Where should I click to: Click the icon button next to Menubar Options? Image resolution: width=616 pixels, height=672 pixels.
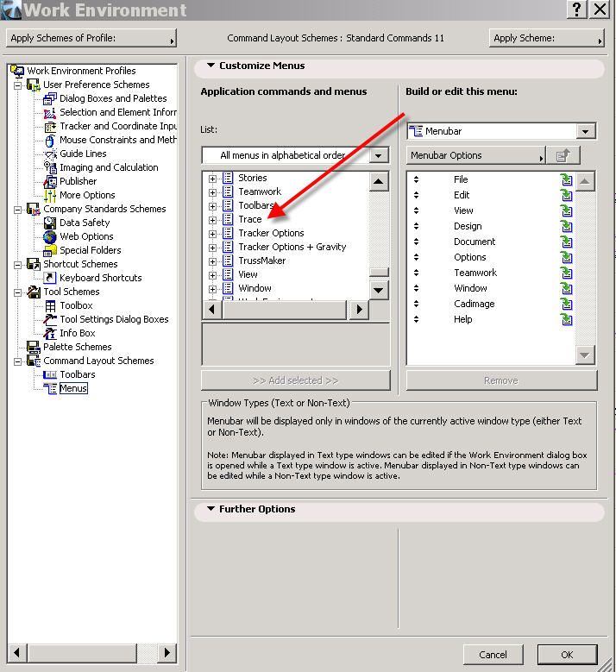click(x=563, y=155)
